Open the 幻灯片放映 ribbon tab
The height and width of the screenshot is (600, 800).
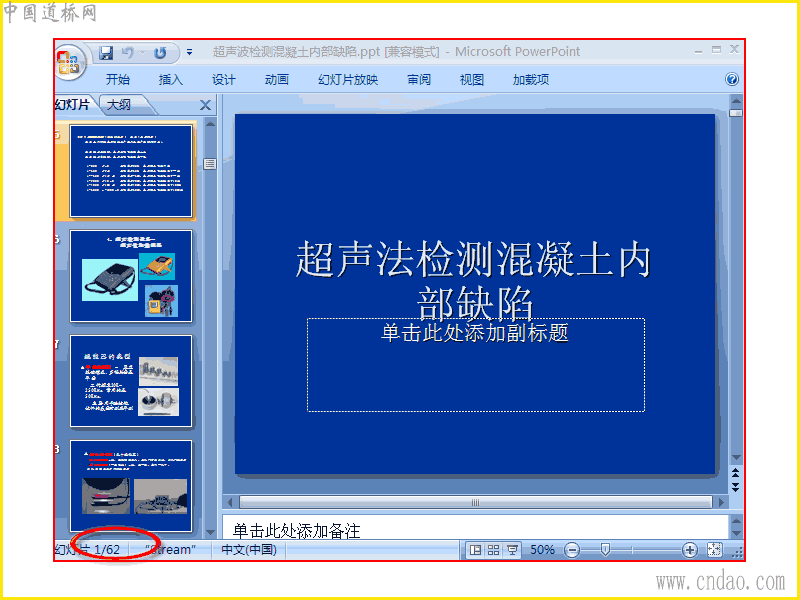pyautogui.click(x=348, y=80)
